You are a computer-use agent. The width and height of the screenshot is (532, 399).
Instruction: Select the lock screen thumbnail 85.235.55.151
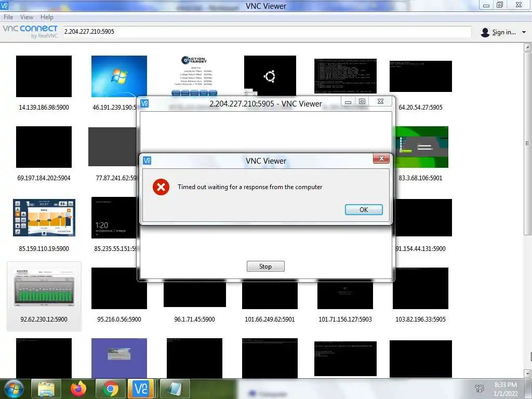(x=114, y=218)
